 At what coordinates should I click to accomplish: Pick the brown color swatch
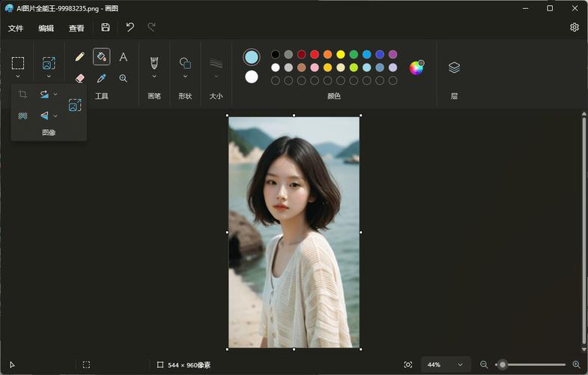click(x=302, y=67)
